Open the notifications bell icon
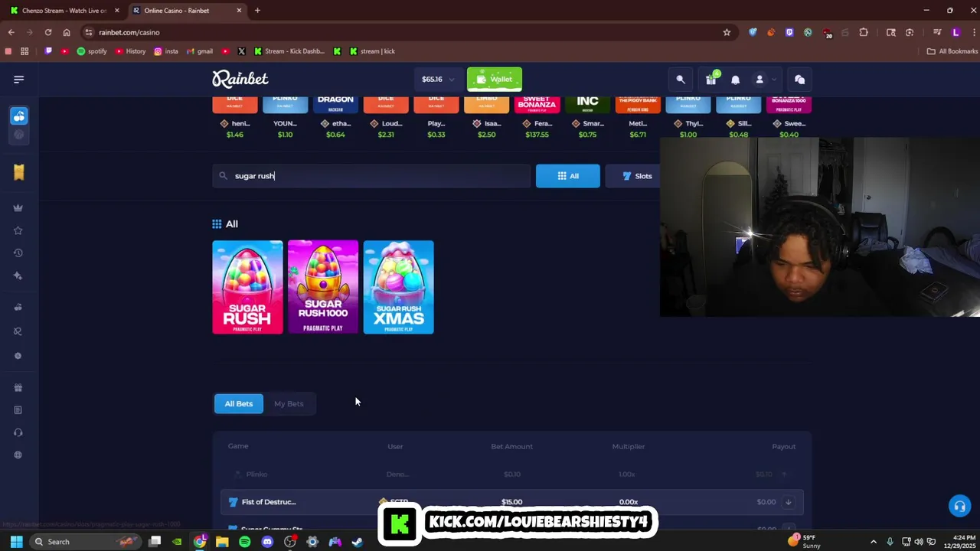The image size is (980, 551). pyautogui.click(x=735, y=80)
